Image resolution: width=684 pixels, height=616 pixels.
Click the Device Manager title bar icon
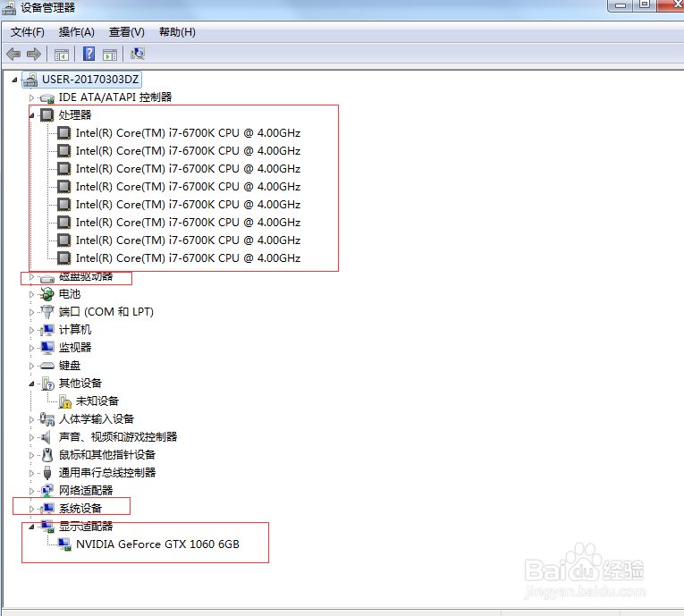[9, 8]
